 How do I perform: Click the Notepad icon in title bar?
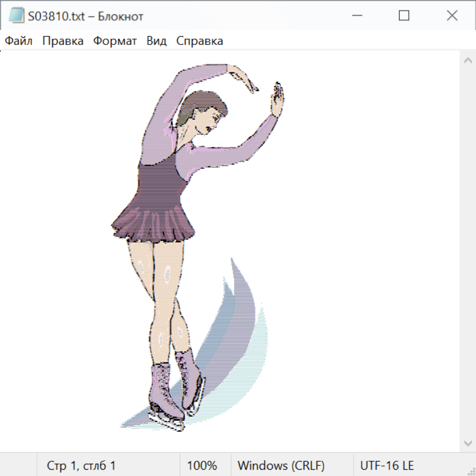click(16, 16)
